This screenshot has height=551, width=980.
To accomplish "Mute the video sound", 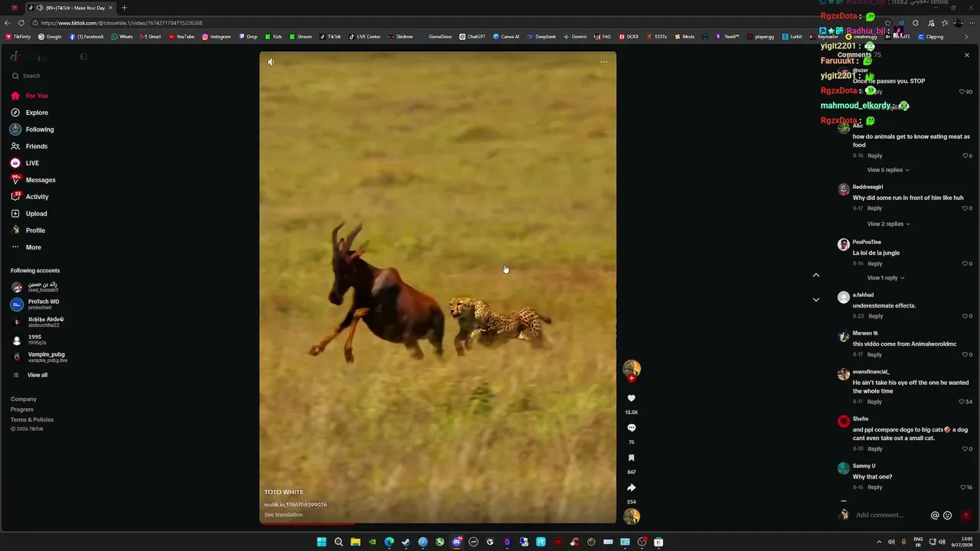I will click(x=271, y=62).
